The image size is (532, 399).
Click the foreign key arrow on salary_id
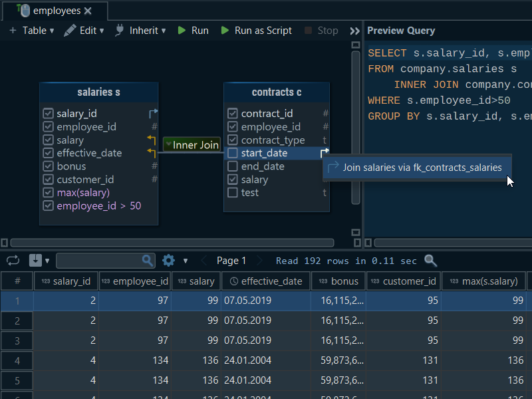click(x=154, y=113)
